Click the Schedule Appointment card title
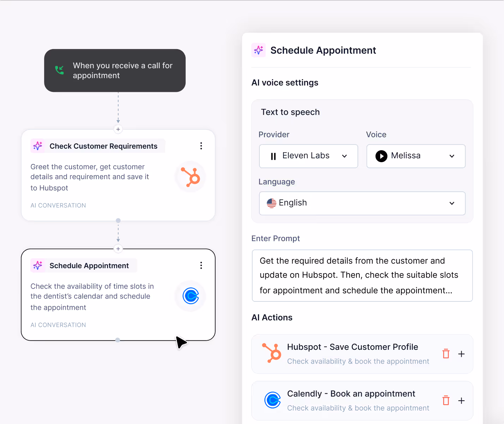Screen dimensions: 504x424 89,266
